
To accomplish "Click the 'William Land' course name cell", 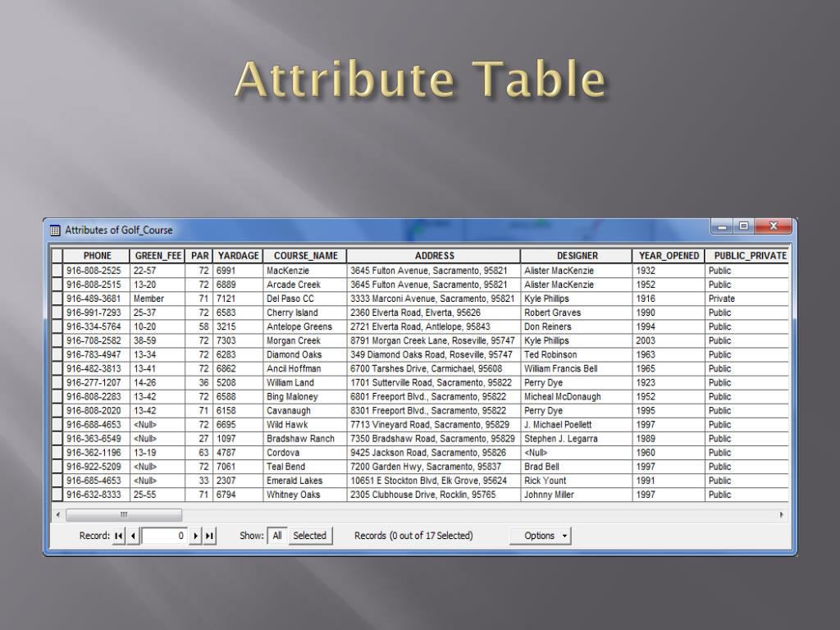I will 305,382.
